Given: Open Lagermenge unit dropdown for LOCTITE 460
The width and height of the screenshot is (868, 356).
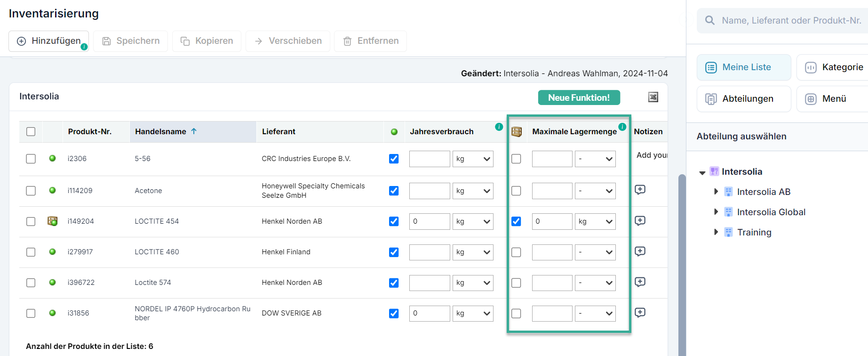Looking at the screenshot, I should tap(595, 252).
